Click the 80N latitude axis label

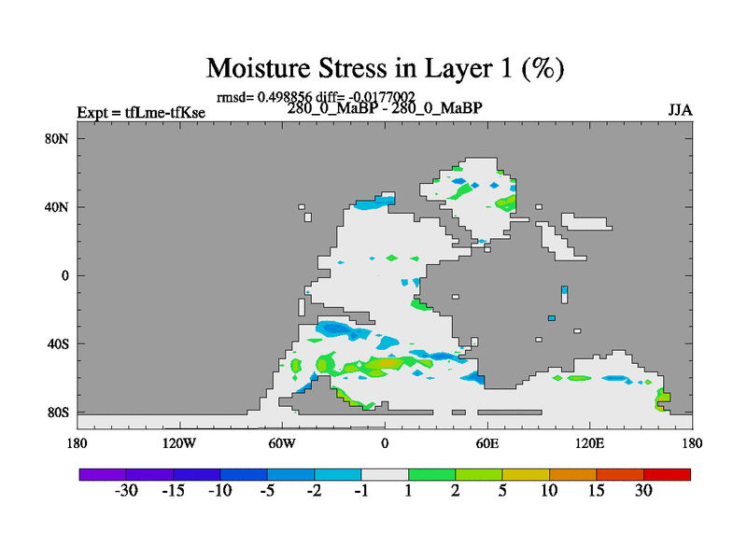coord(60,138)
